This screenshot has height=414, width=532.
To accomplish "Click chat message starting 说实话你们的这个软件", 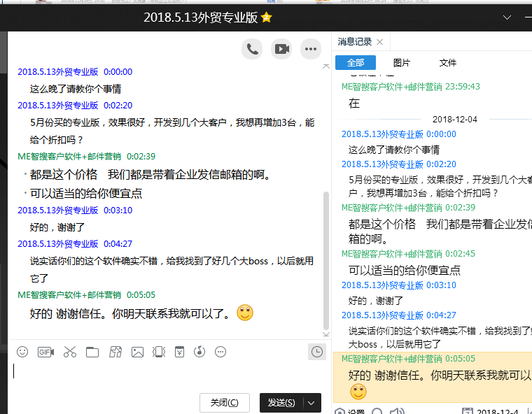I will coord(171,269).
